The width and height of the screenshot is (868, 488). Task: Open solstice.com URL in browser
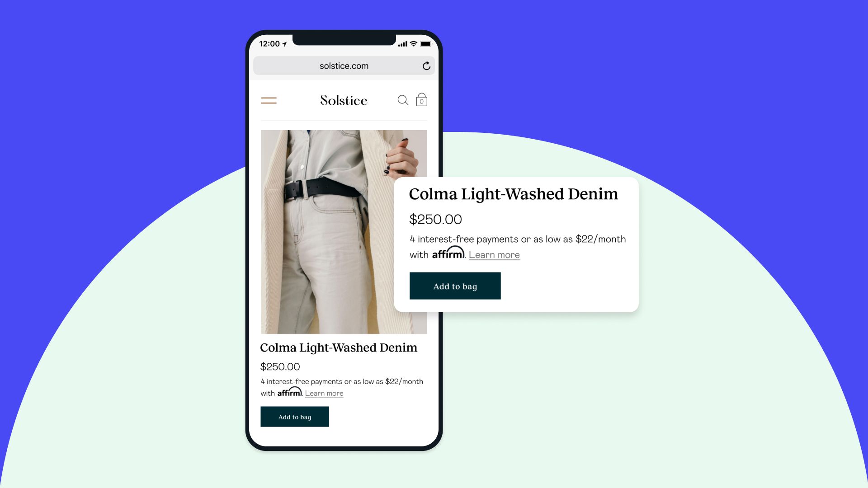point(344,65)
